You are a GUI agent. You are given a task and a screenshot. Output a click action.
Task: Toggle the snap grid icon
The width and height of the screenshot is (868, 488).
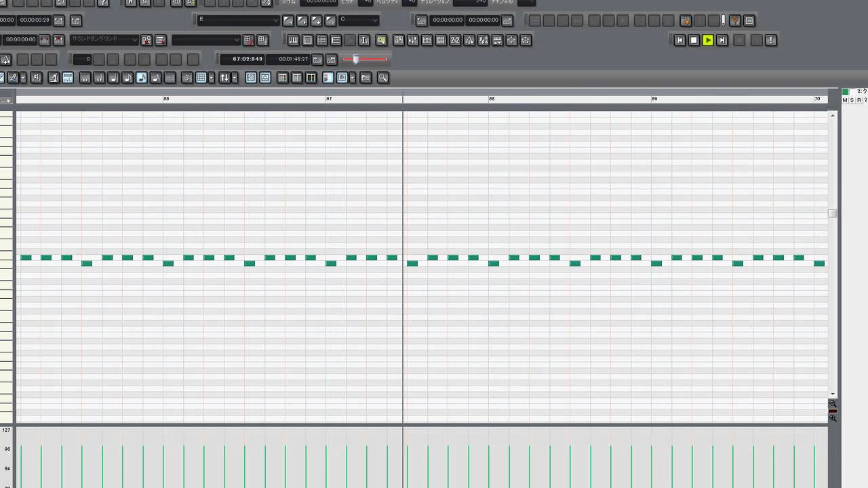pyautogui.click(x=201, y=78)
